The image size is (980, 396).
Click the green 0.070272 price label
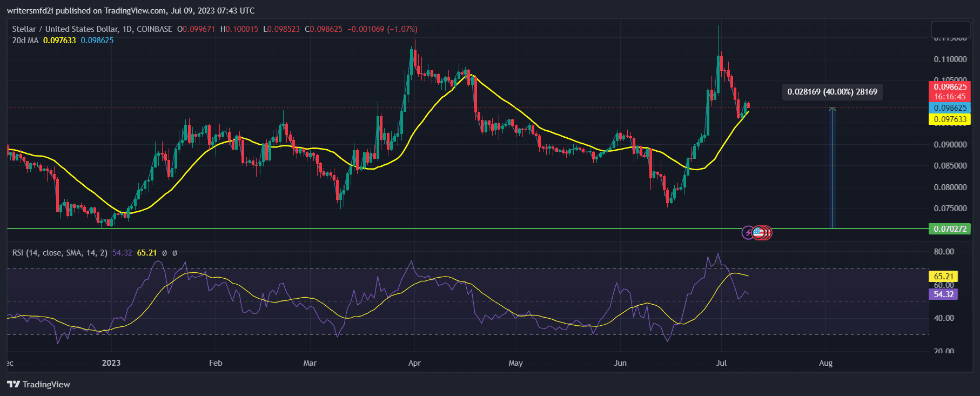(x=949, y=229)
